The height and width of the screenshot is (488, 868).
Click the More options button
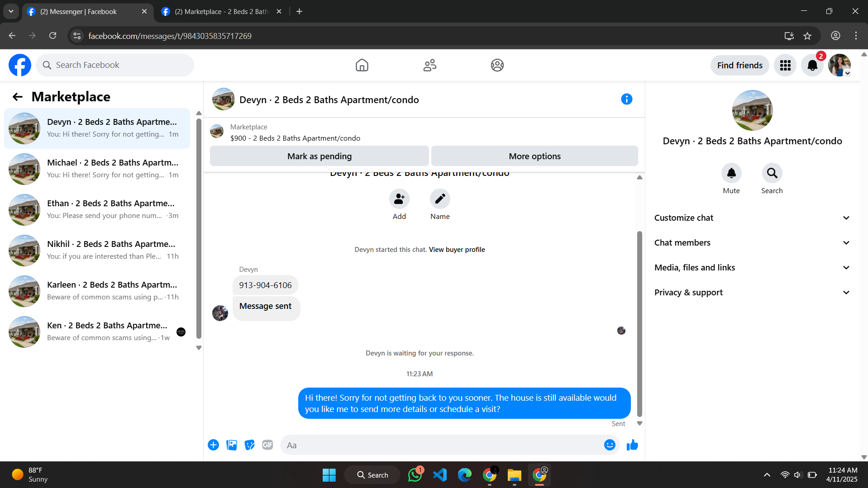(x=534, y=156)
